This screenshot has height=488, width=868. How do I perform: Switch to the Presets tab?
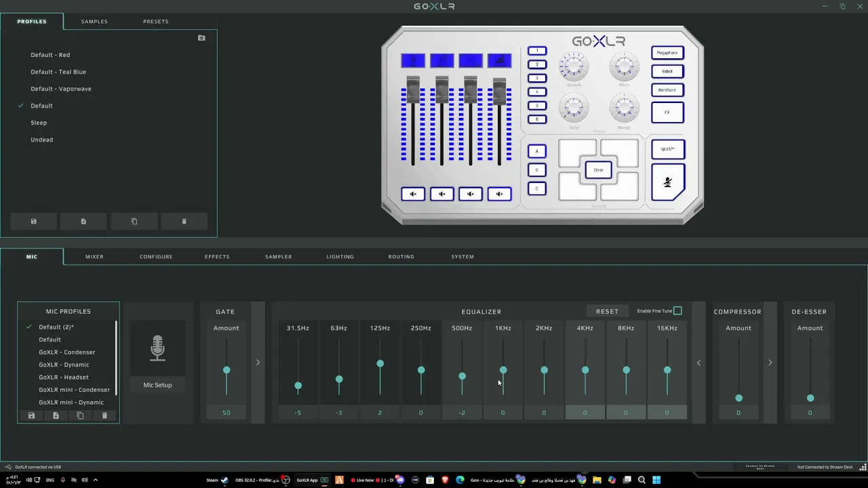(x=155, y=22)
